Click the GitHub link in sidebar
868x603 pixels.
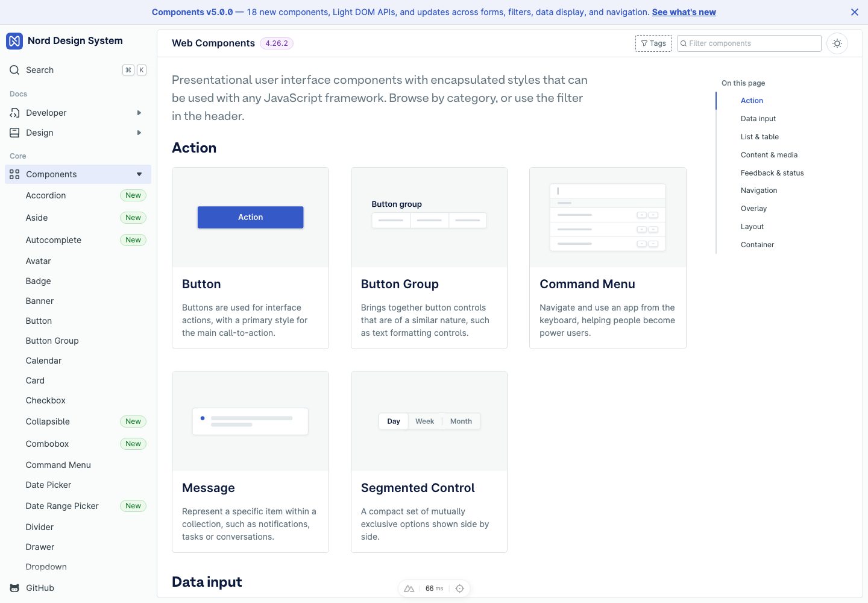coord(40,588)
